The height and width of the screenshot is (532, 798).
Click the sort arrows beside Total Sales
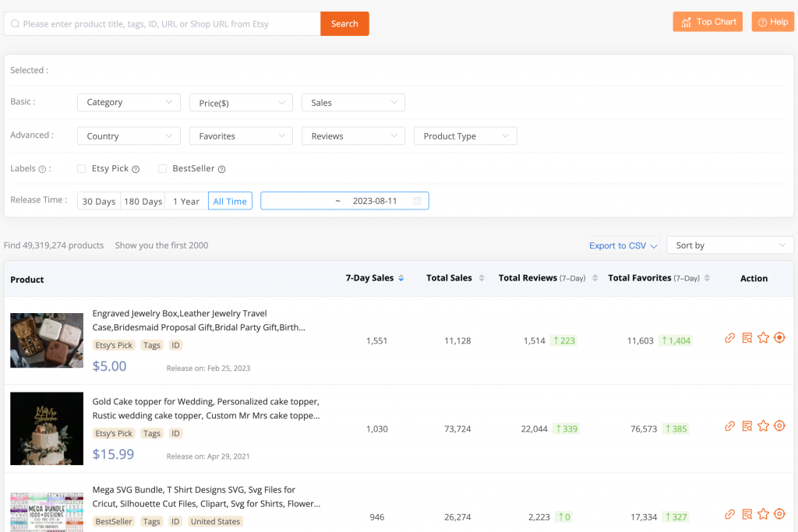tap(482, 278)
